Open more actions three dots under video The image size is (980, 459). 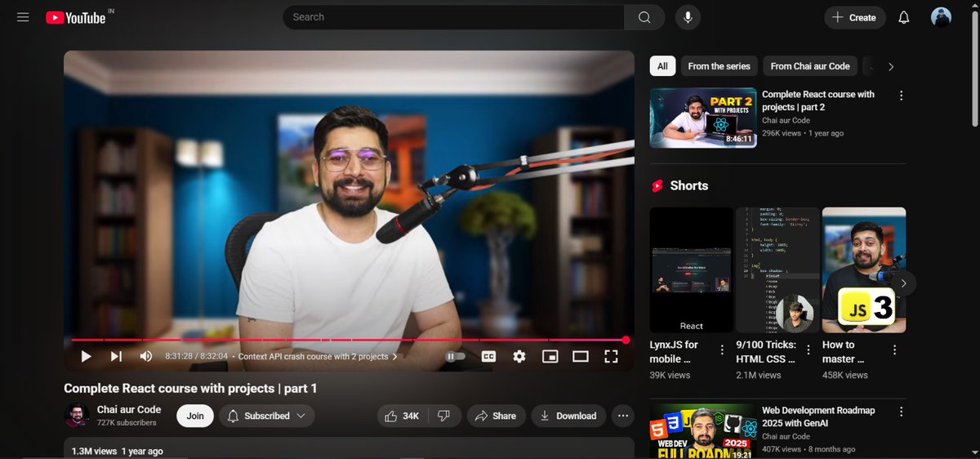pos(623,416)
